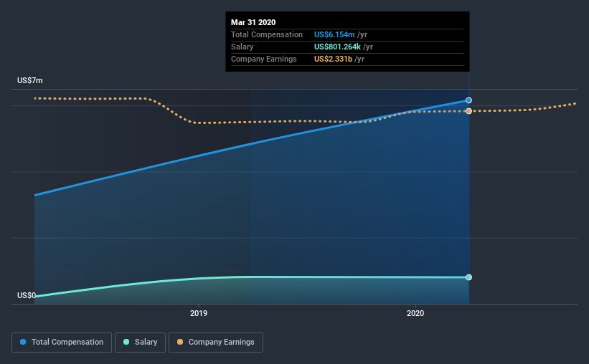The width and height of the screenshot is (589, 364).
Task: Toggle the Company Earnings legend button
Action: (x=216, y=343)
